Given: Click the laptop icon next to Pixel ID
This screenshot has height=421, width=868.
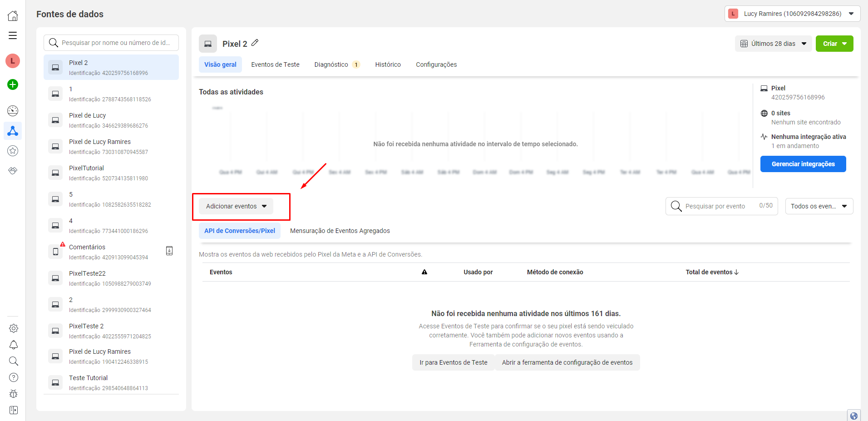Looking at the screenshot, I should click(x=764, y=89).
